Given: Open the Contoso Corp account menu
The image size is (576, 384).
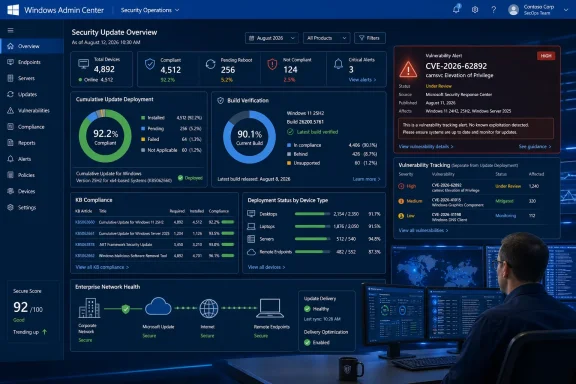Looking at the screenshot, I should click(538, 10).
